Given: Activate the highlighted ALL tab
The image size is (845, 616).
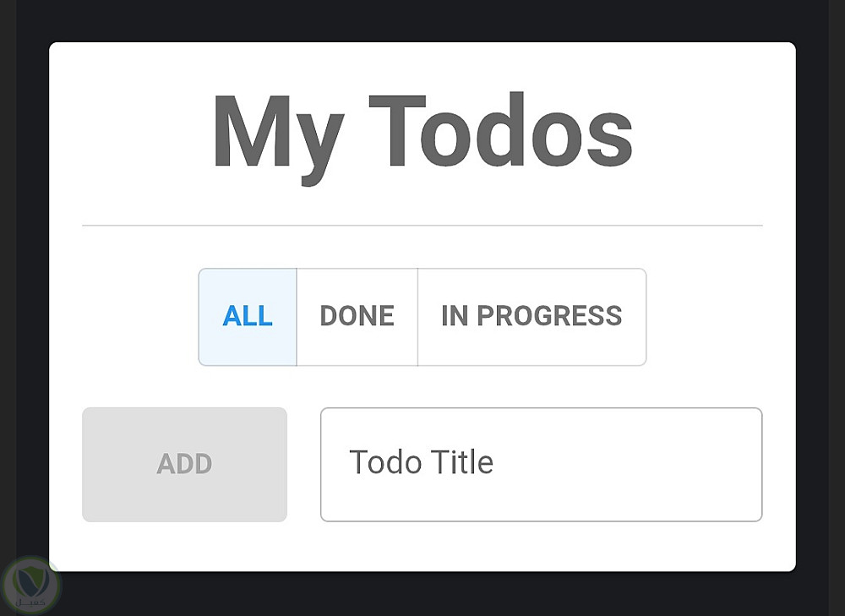Looking at the screenshot, I should (248, 317).
